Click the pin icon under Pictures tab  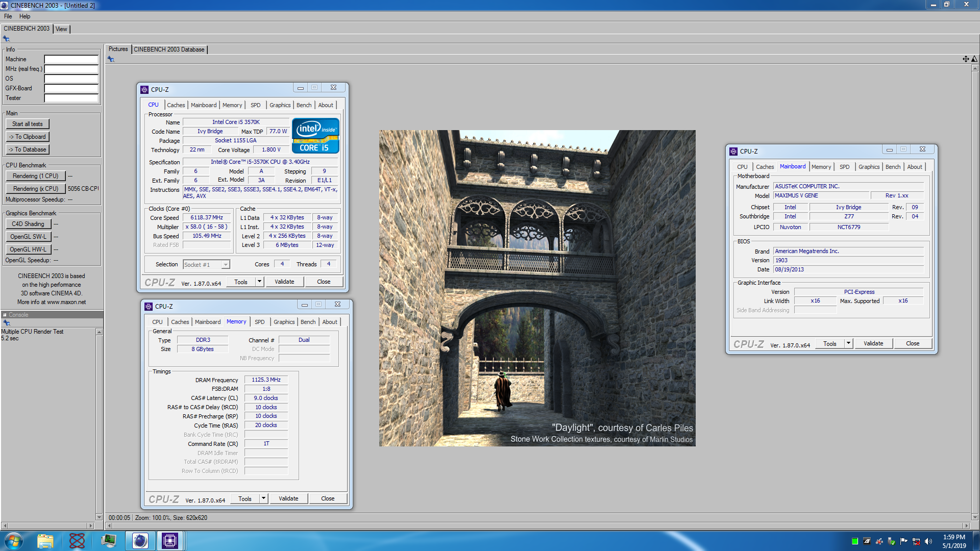point(111,59)
